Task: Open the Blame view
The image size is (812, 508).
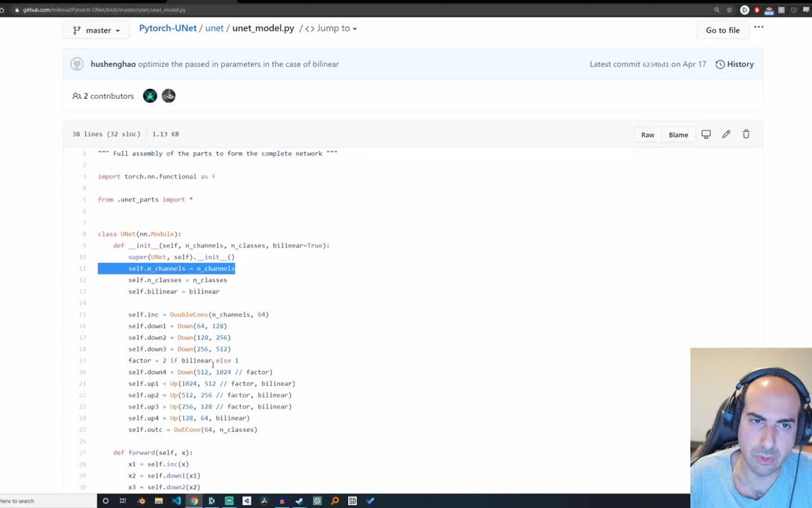Action: pos(678,135)
